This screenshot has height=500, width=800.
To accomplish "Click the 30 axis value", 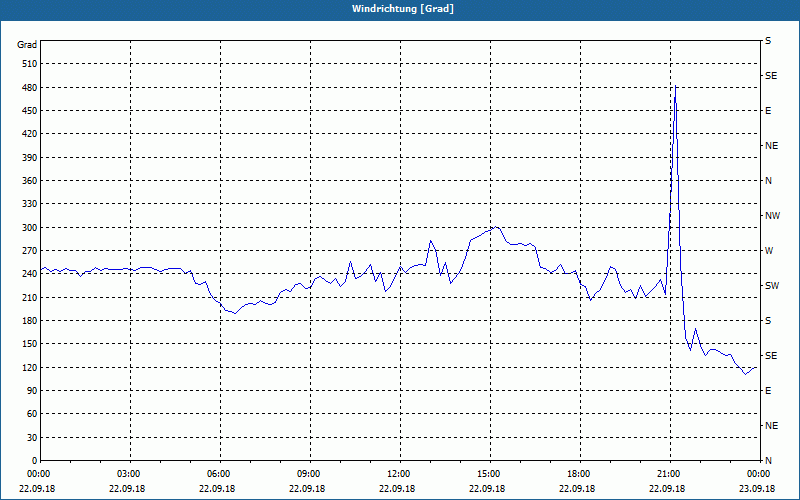I will pyautogui.click(x=32, y=437).
